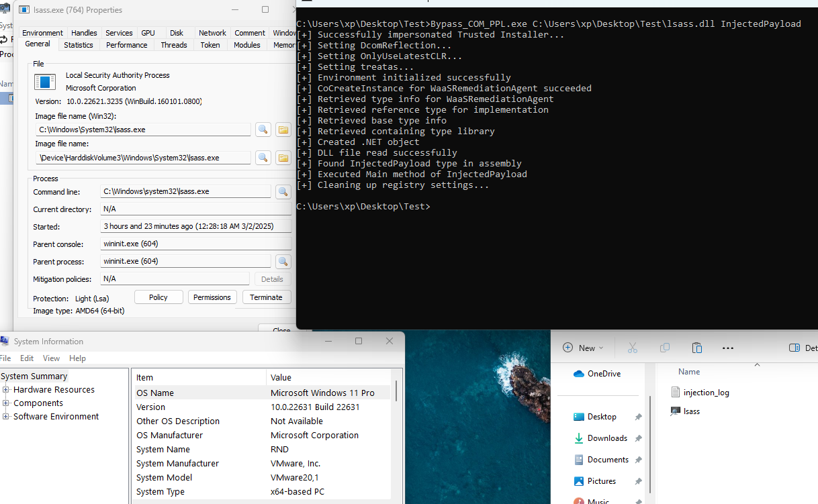Click the Downloads arrow icon in sidebar
This screenshot has height=504, width=818.
(579, 438)
